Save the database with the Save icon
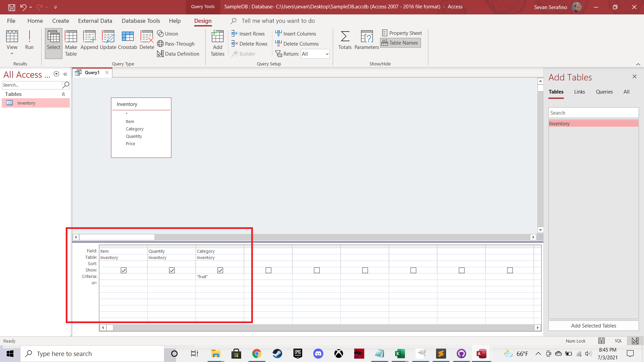The width and height of the screenshot is (644, 362). (12, 7)
